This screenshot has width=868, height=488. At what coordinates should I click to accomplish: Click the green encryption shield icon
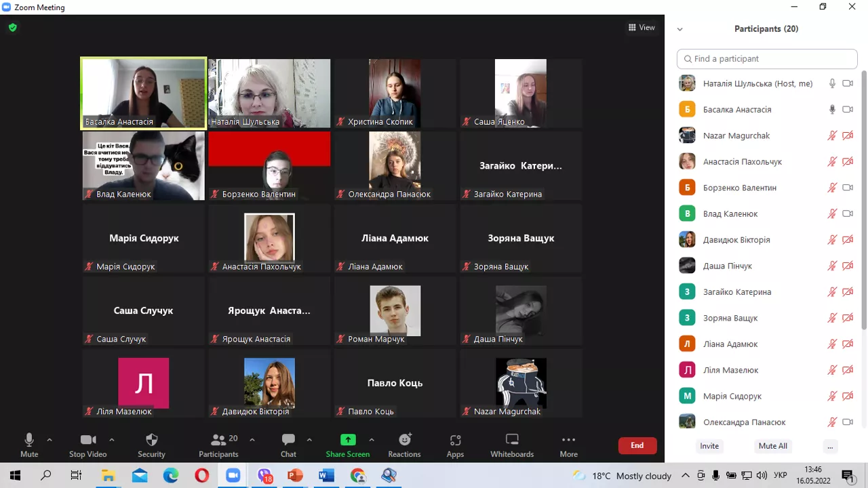click(12, 28)
